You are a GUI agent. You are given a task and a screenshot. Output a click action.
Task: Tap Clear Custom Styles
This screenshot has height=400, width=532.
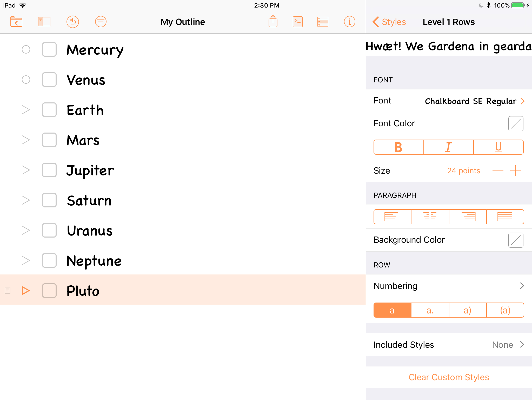449,377
